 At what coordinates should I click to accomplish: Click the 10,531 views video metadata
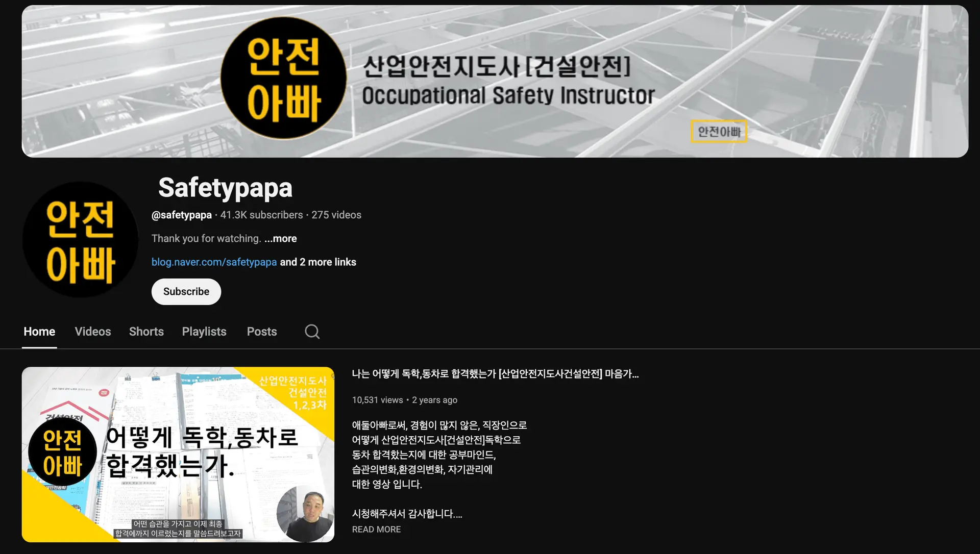[x=377, y=400]
